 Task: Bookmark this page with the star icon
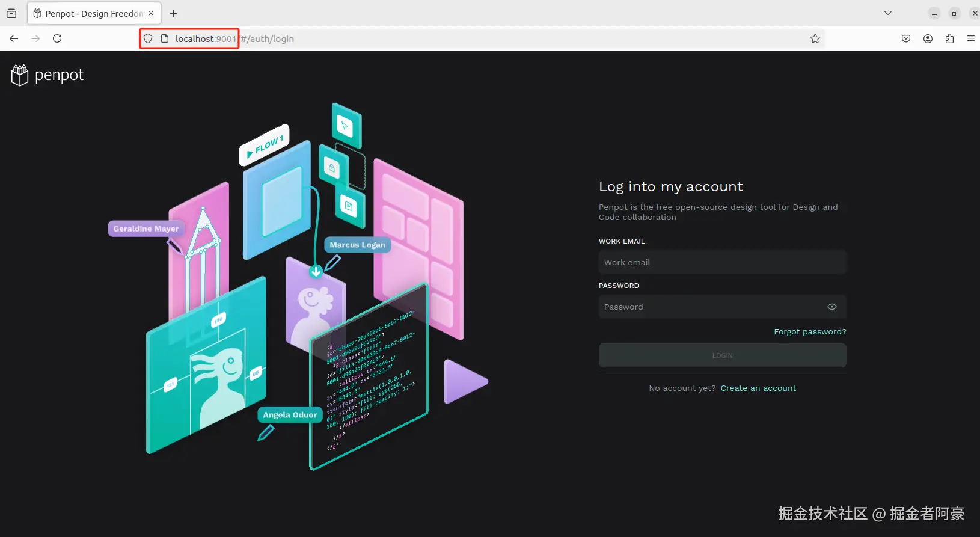click(x=815, y=38)
